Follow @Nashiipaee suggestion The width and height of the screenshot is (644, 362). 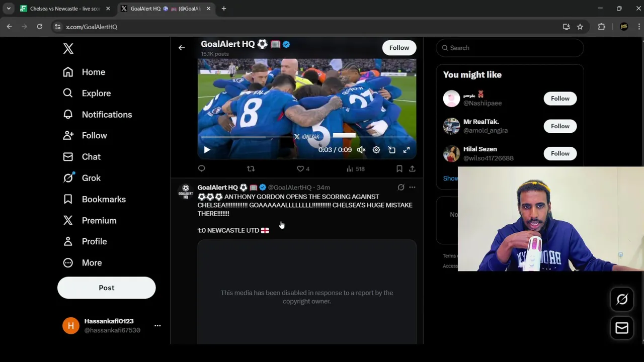point(560,99)
